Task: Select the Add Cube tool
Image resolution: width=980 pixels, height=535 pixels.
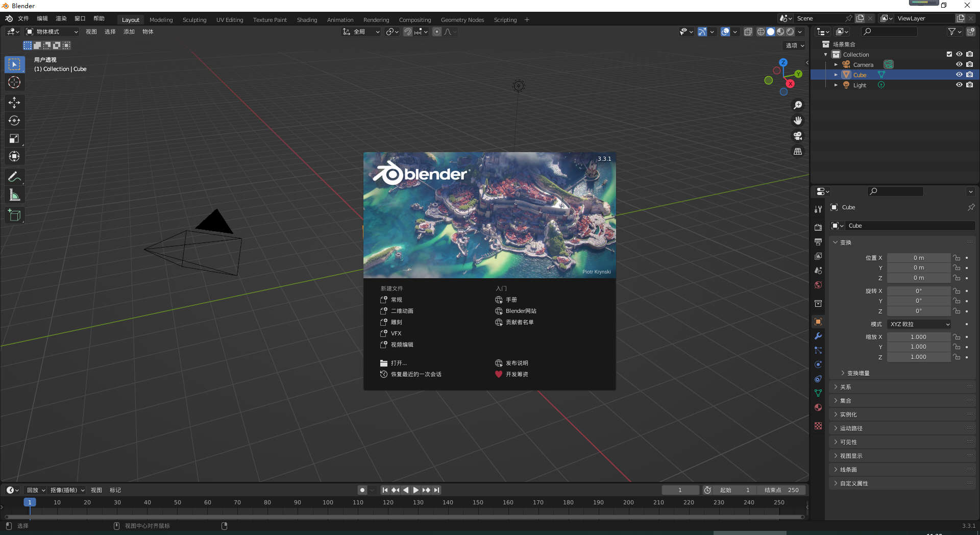Action: [14, 215]
